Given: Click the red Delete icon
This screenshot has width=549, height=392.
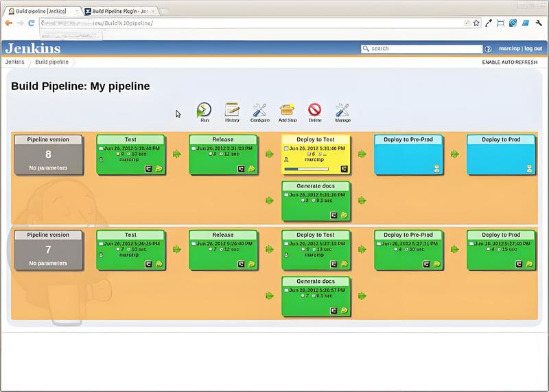Looking at the screenshot, I should coord(315,110).
